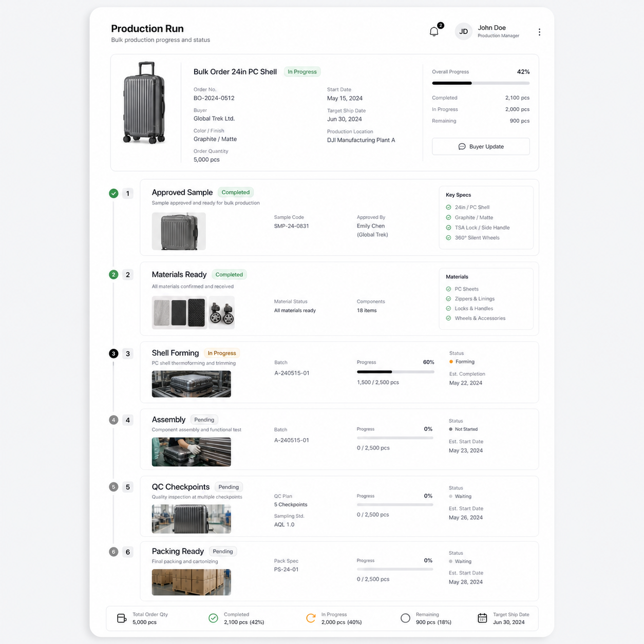Click the Shell Forming heading
This screenshot has height=644, width=644.
[175, 353]
